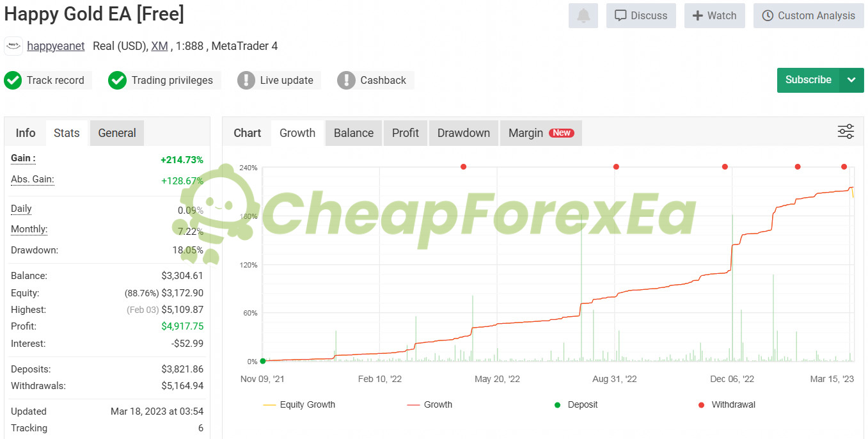
Task: Open Custom Analysis
Action: (x=809, y=15)
